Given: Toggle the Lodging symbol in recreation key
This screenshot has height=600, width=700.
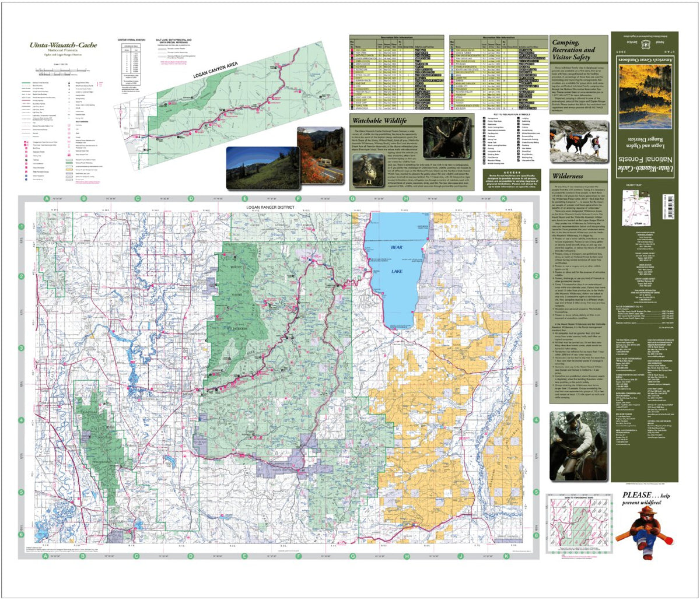Looking at the screenshot, I should pyautogui.click(x=519, y=118).
